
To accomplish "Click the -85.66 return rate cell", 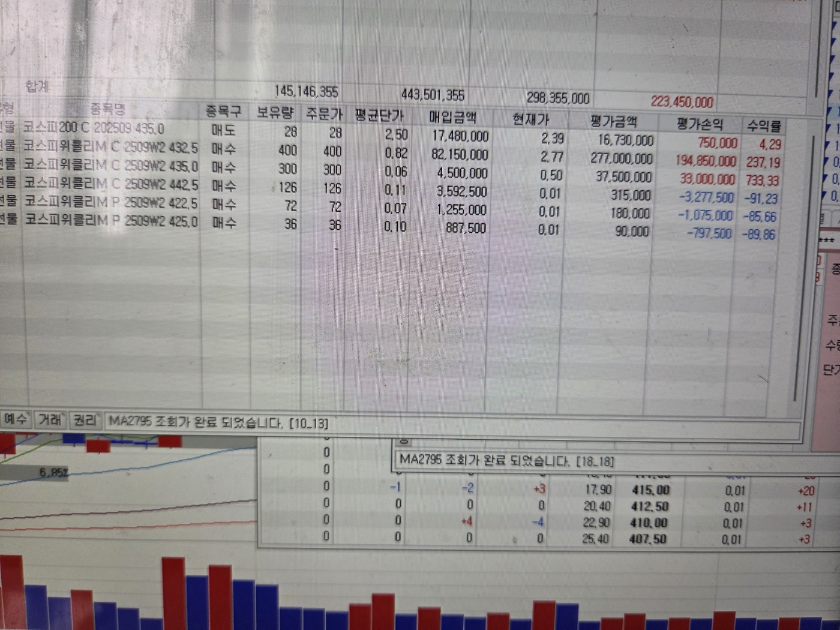I will click(x=759, y=217).
